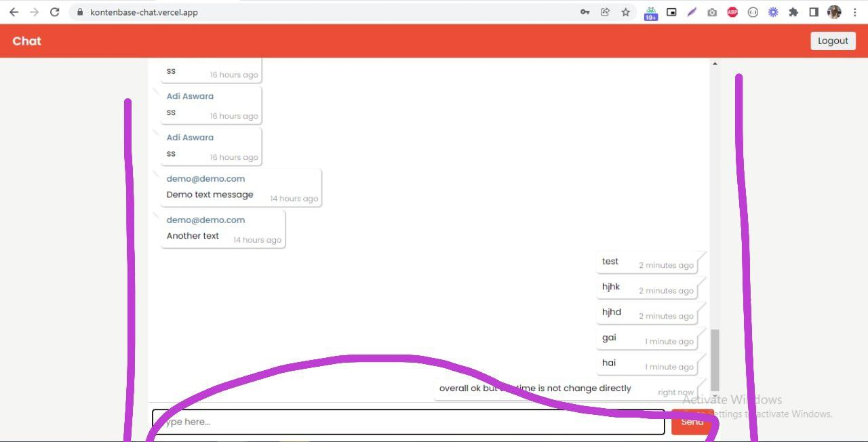Open your Chrome profile avatar
Image resolution: width=868 pixels, height=442 pixels.
click(834, 12)
